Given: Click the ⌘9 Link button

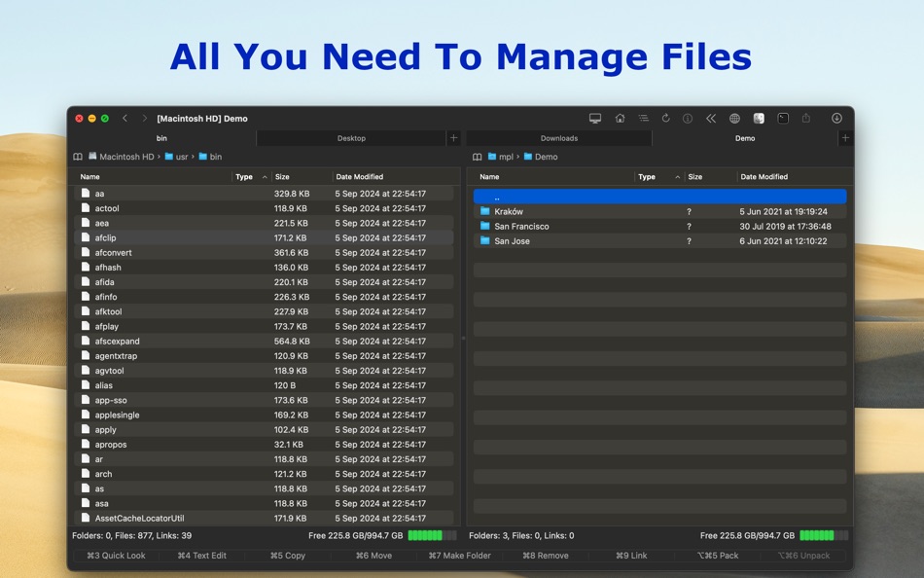Looking at the screenshot, I should pyautogui.click(x=631, y=556).
